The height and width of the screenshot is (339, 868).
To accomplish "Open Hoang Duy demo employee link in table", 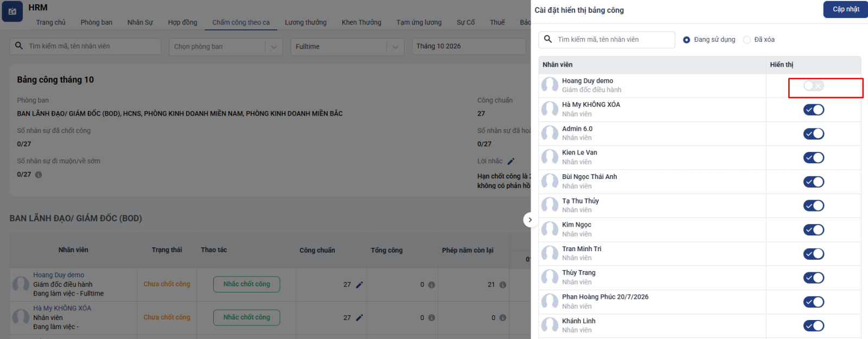I will [59, 275].
